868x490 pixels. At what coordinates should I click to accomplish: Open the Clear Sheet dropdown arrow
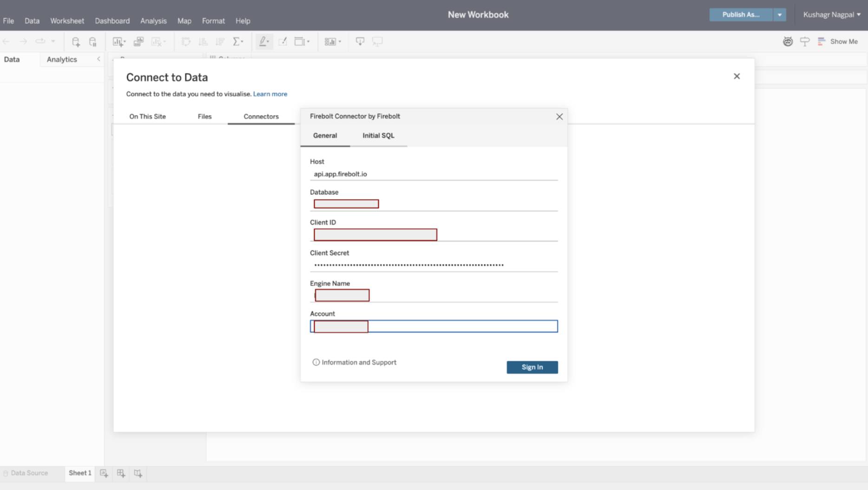tap(164, 42)
